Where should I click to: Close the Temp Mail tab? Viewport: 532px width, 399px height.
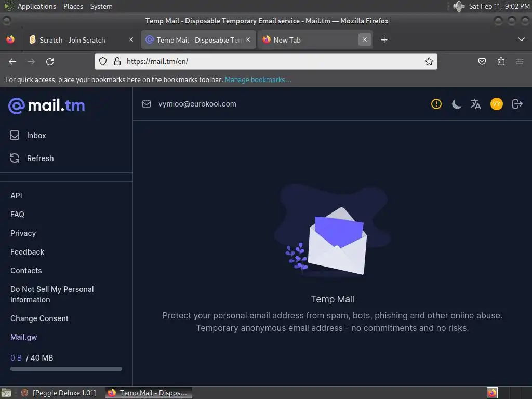coord(248,39)
